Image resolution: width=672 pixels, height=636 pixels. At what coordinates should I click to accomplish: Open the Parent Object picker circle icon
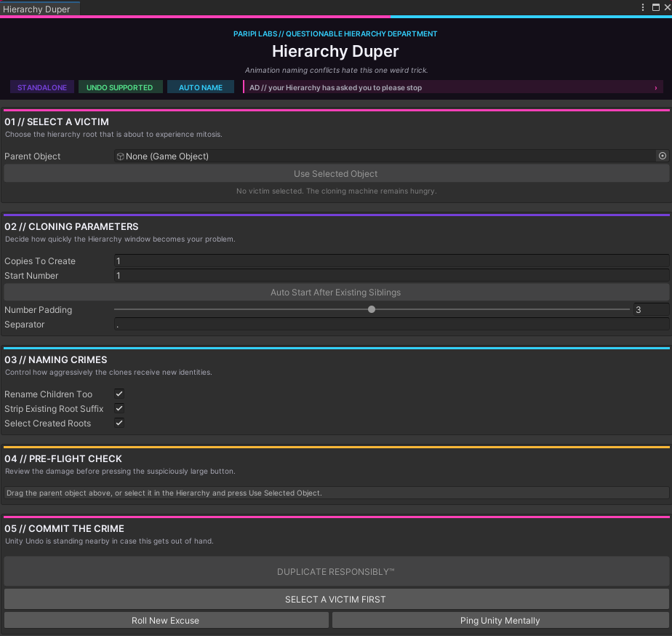coord(662,156)
